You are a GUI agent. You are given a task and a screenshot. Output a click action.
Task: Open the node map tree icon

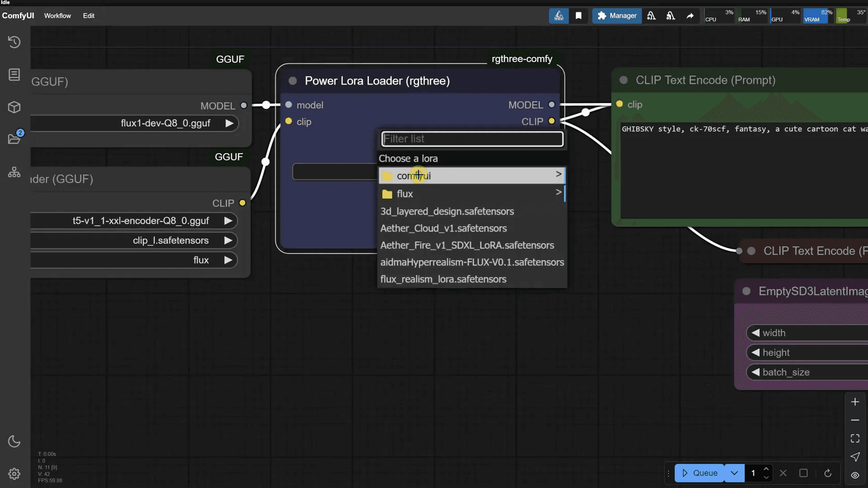click(14, 172)
